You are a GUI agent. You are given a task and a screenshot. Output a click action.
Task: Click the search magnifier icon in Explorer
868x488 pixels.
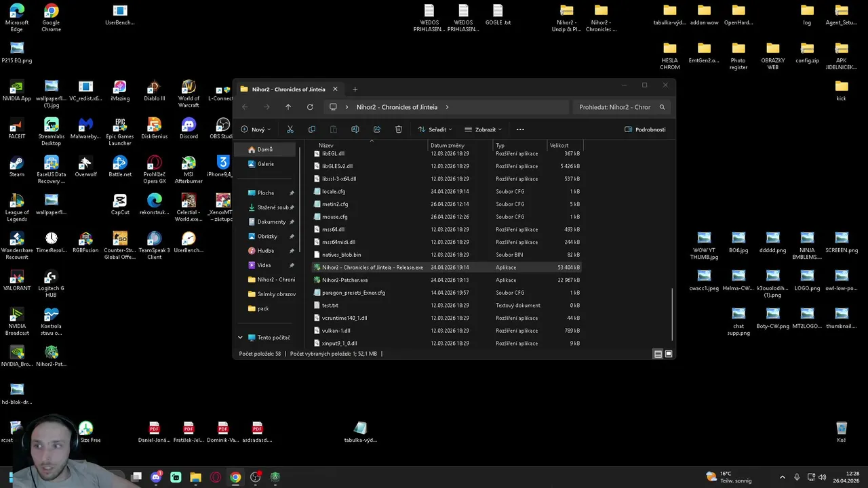pos(663,107)
